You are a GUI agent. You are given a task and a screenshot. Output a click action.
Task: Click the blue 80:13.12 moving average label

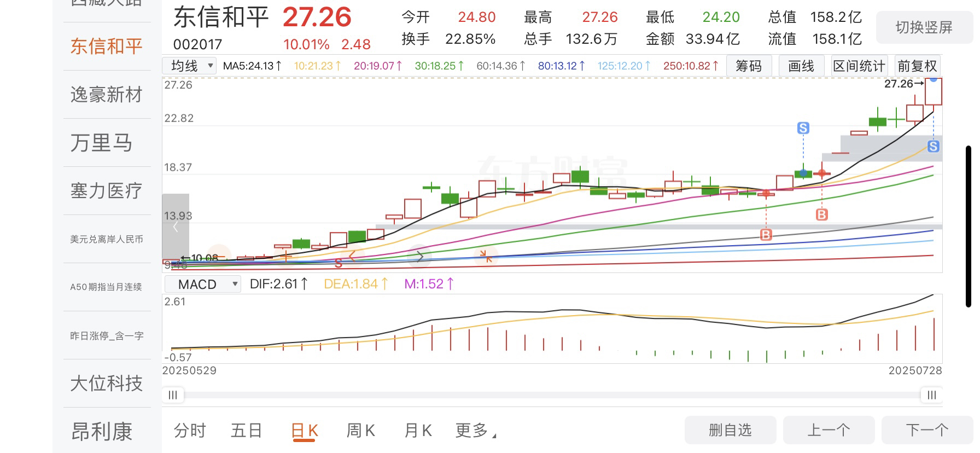click(x=562, y=66)
